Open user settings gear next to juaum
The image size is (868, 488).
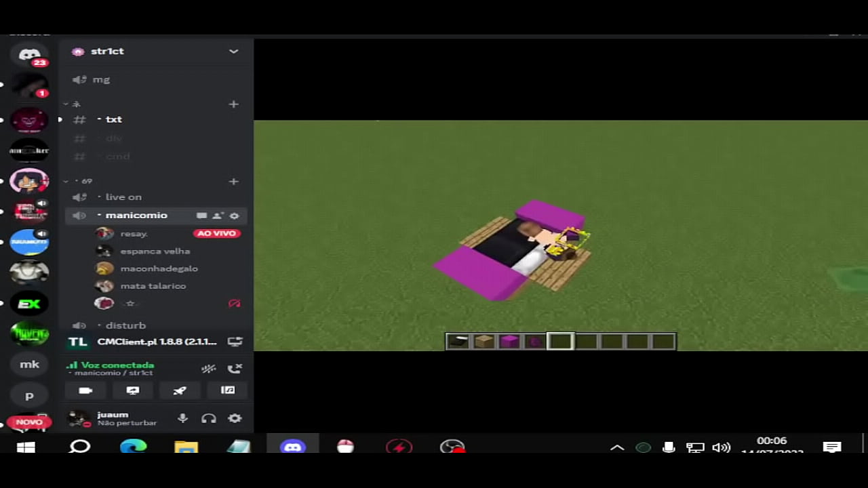point(235,418)
